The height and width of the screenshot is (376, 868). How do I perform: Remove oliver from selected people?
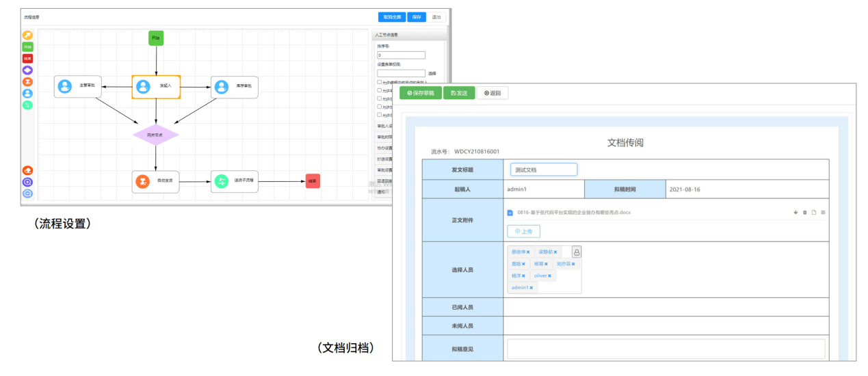[x=549, y=276]
